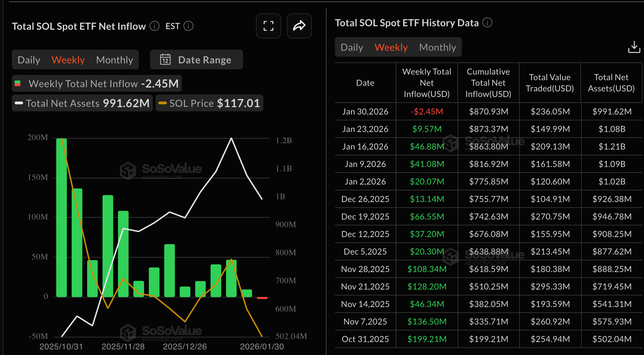Click the calendar icon in Date Range

click(x=166, y=60)
